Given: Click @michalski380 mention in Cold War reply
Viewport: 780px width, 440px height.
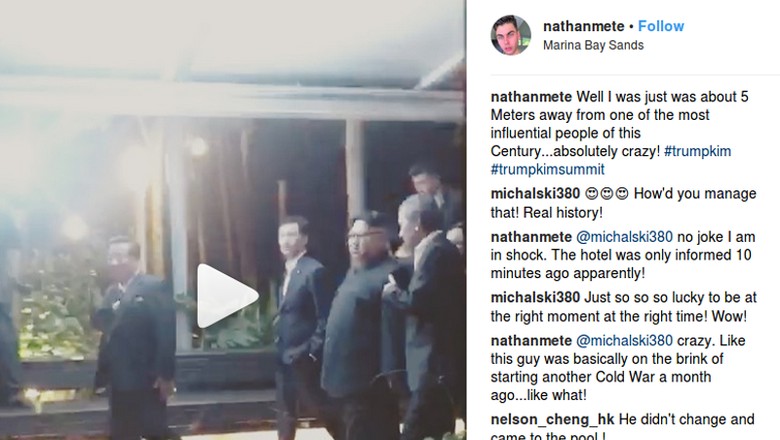Looking at the screenshot, I should coord(624,341).
